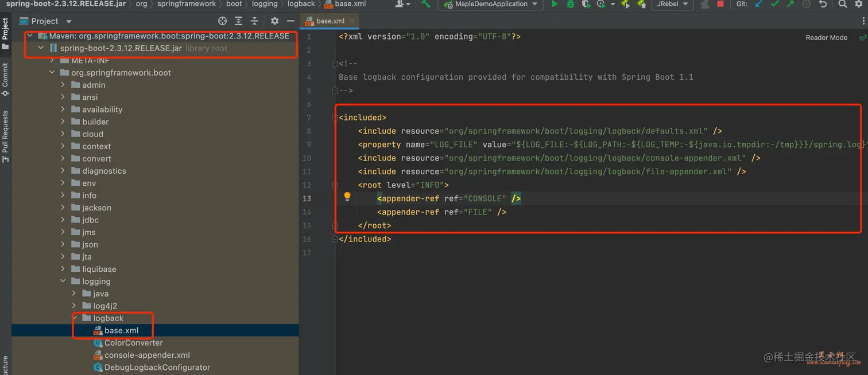Viewport: 868px width, 375px height.
Task: Update project with blue Git arrow
Action: click(759, 4)
